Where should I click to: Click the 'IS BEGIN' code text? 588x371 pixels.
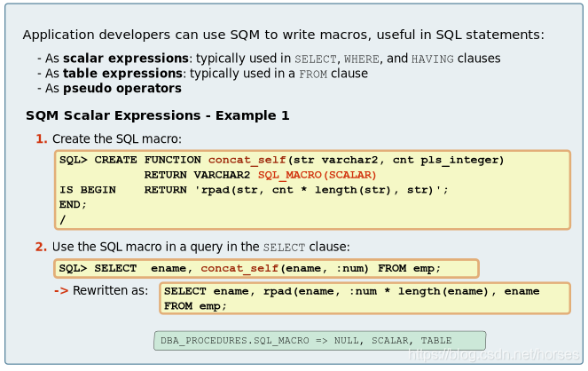pyautogui.click(x=88, y=190)
